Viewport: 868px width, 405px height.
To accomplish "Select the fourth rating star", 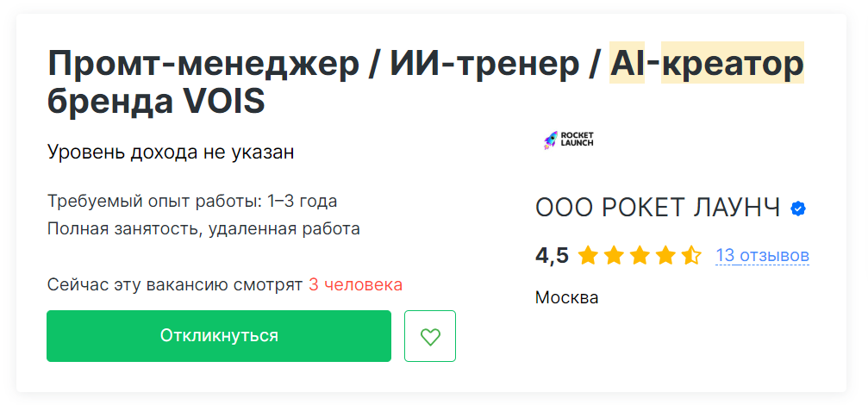I will 665,256.
